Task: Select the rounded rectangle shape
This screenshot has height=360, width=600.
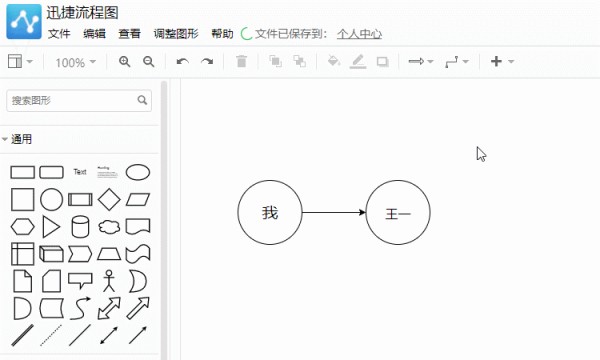Action: pyautogui.click(x=52, y=172)
